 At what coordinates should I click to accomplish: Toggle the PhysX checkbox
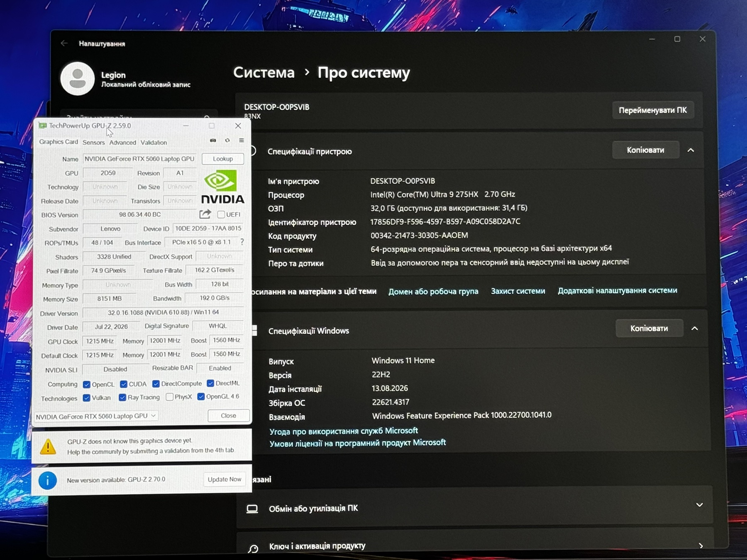[x=169, y=397]
